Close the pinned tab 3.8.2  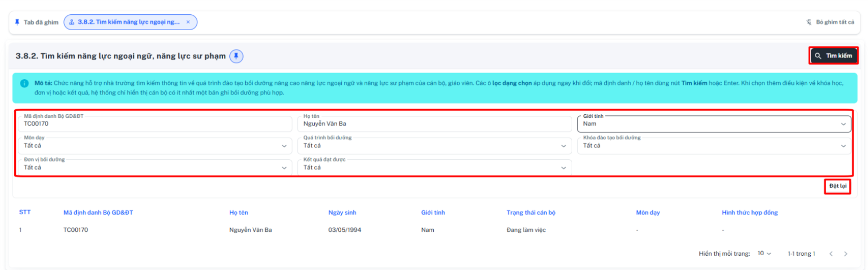pyautogui.click(x=188, y=22)
